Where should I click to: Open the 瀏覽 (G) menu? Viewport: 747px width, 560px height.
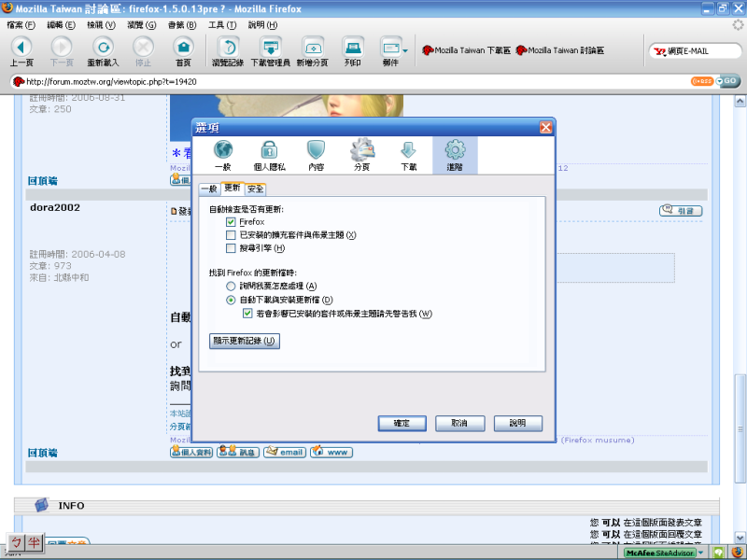tap(142, 25)
